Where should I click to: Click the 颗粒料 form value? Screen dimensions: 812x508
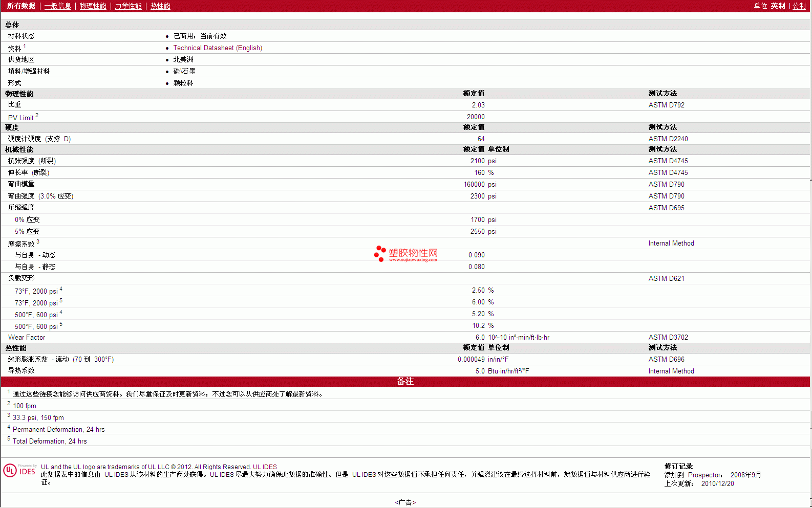pos(183,83)
